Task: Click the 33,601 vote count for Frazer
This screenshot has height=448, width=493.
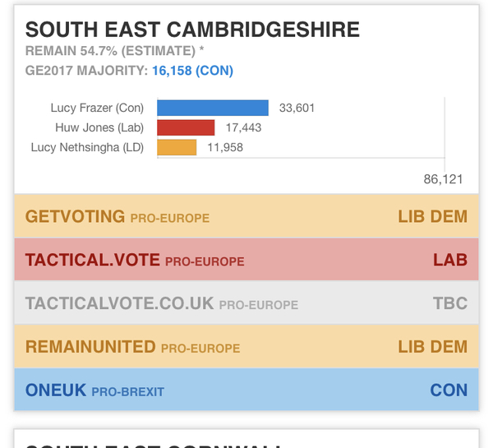Action: pos(297,108)
